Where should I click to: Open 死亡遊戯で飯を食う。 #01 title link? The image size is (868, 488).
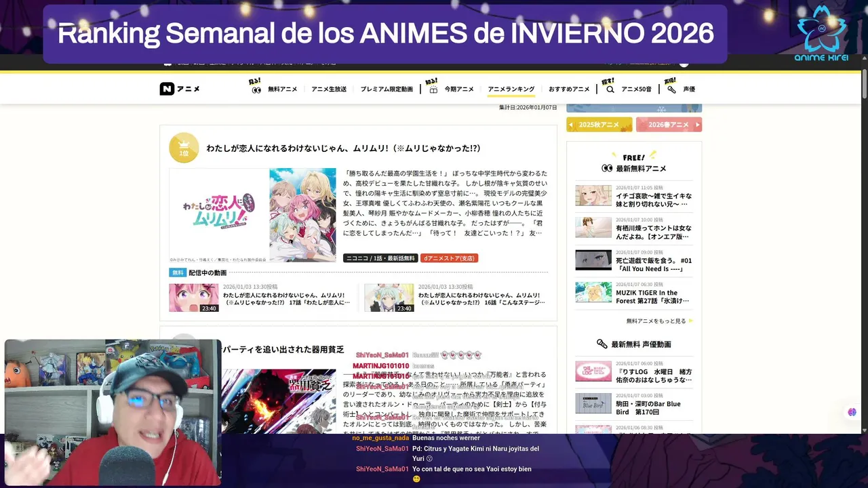click(654, 264)
